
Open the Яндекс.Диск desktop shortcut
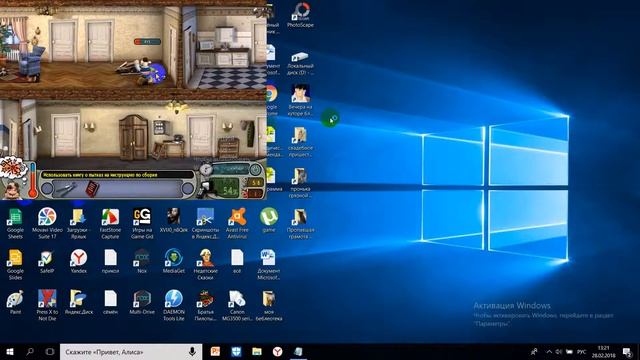pos(78,302)
